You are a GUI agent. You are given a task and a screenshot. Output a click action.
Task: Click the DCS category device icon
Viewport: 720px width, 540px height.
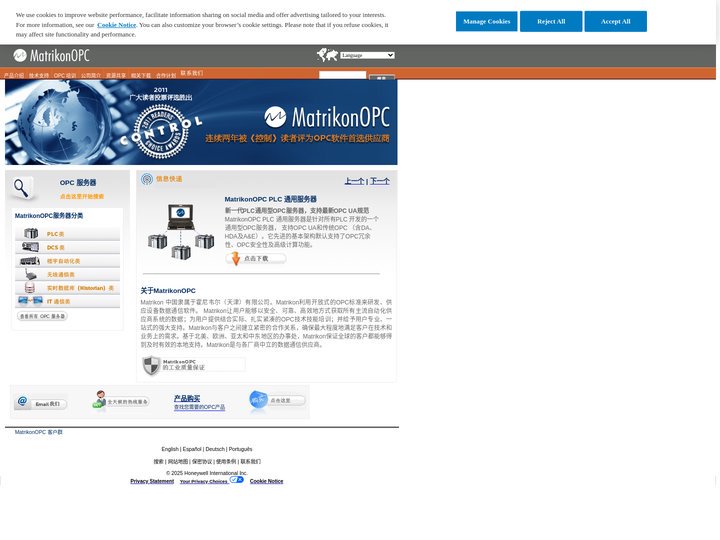pyautogui.click(x=30, y=247)
